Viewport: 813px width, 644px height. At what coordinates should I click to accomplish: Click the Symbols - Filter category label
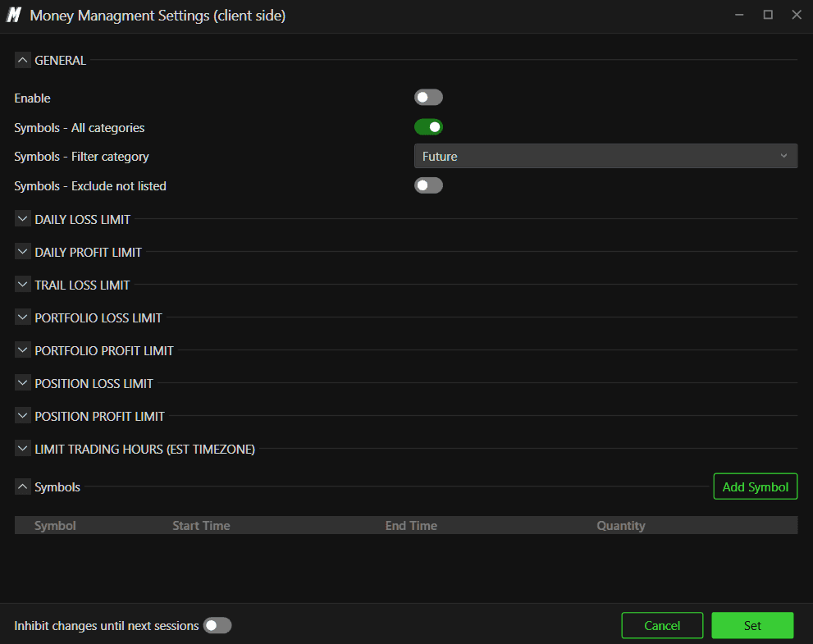tap(81, 157)
